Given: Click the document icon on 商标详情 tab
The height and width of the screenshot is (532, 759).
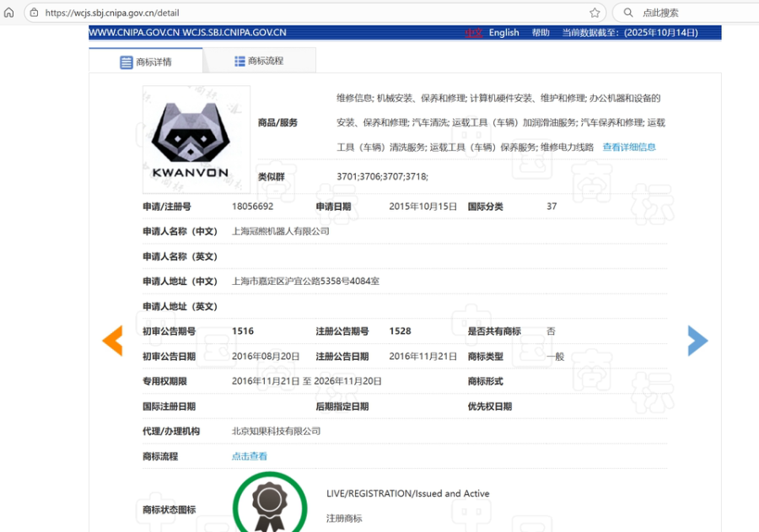Looking at the screenshot, I should pos(125,60).
